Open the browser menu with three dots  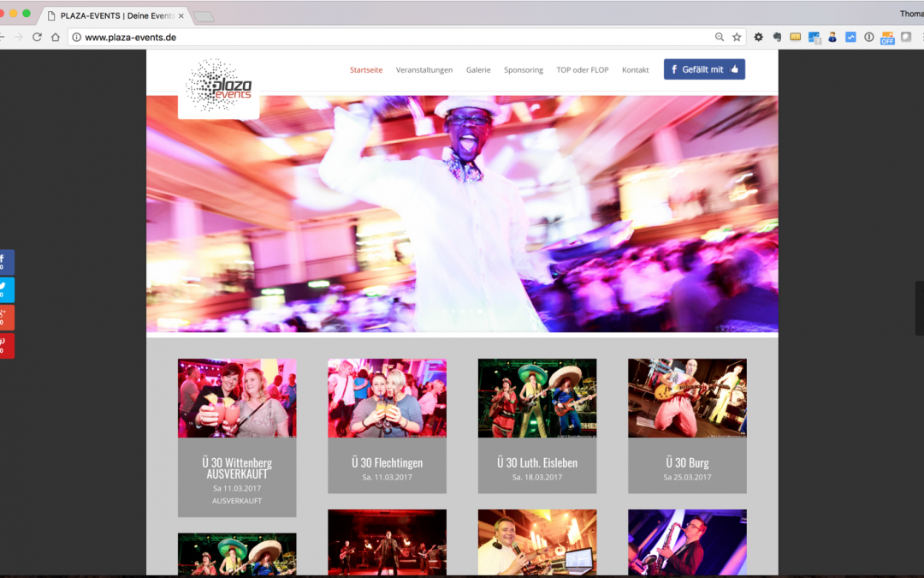[921, 37]
